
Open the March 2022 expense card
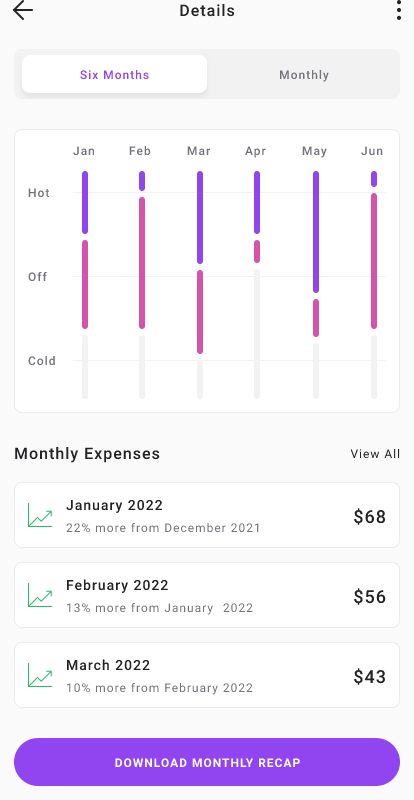coord(207,675)
